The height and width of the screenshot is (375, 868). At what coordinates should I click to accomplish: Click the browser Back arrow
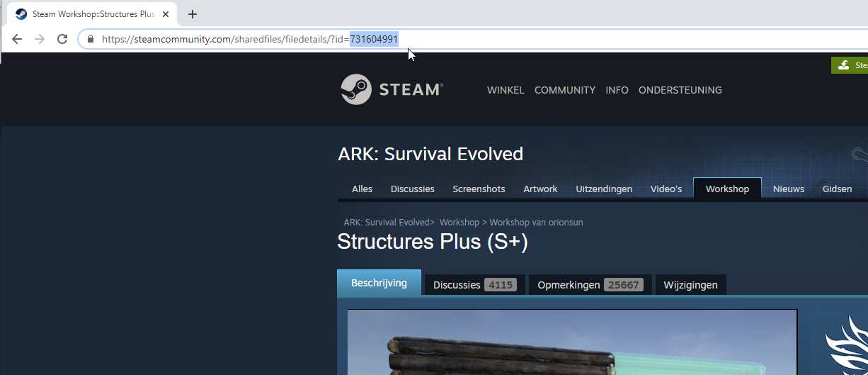click(x=17, y=39)
